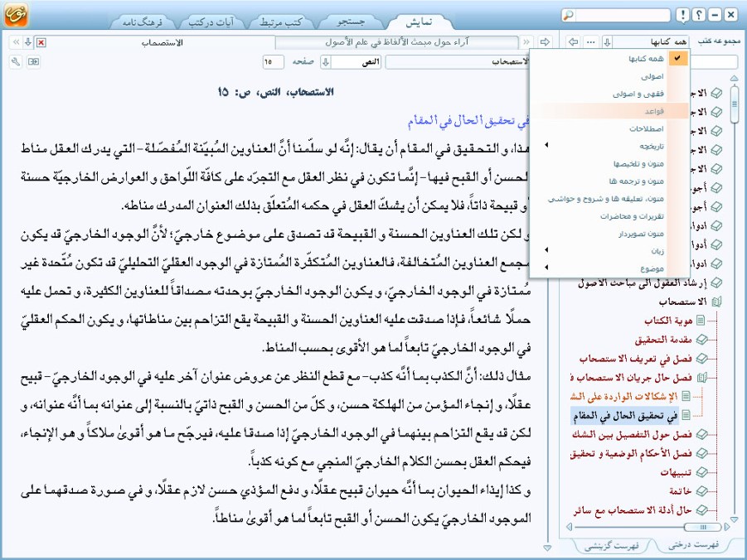Open the الاستصحاب book title combo box
This screenshot has width=747, height=560.
pos(457,62)
